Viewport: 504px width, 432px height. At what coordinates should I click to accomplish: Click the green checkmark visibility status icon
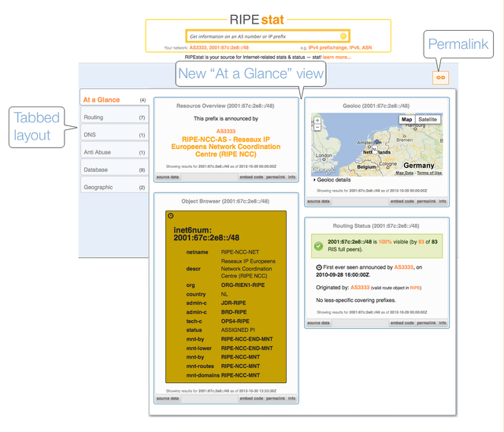[318, 246]
